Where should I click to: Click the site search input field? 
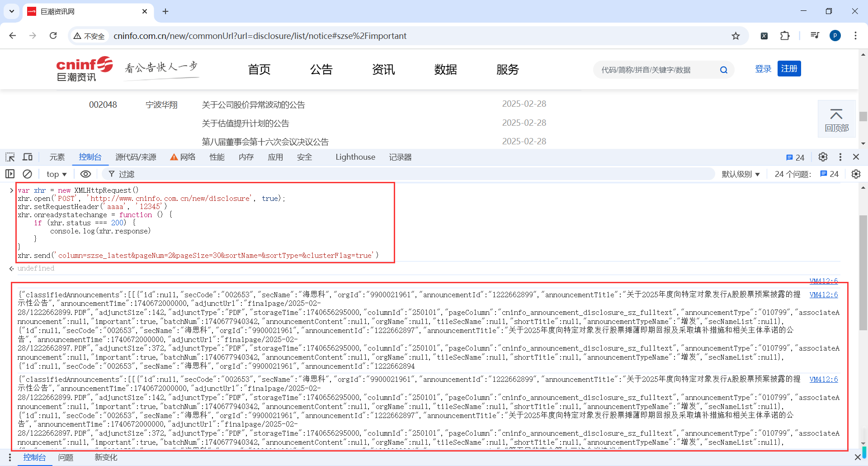coord(656,70)
